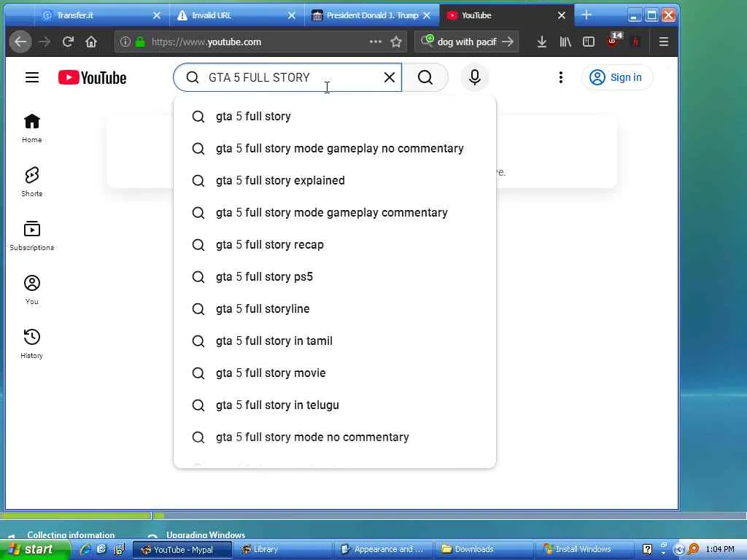Choose "gta 5 full story in tamil"

tap(335, 341)
